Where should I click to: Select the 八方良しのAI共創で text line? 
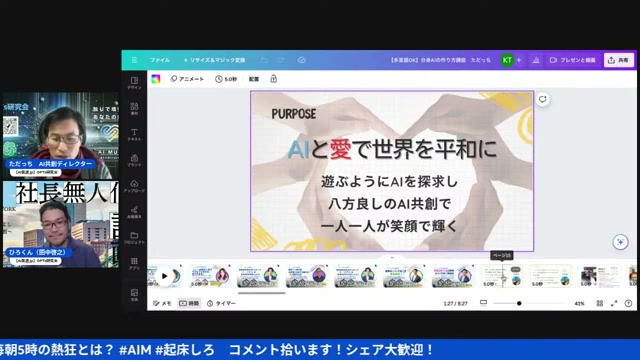(389, 204)
